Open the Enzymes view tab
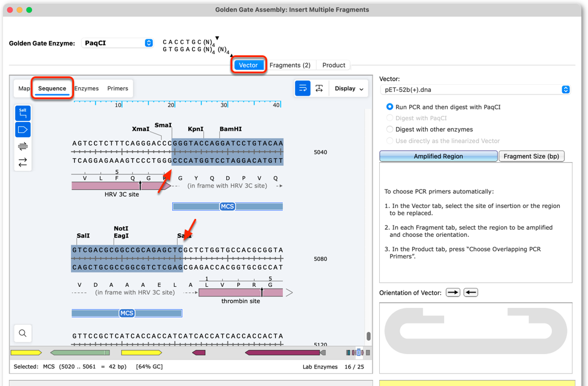Image resolution: width=588 pixels, height=386 pixels. point(86,88)
